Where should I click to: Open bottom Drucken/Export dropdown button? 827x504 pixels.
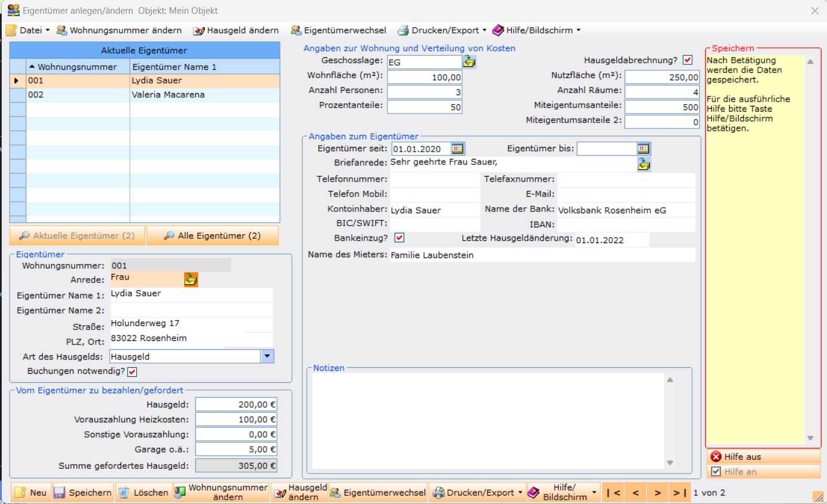(477, 493)
